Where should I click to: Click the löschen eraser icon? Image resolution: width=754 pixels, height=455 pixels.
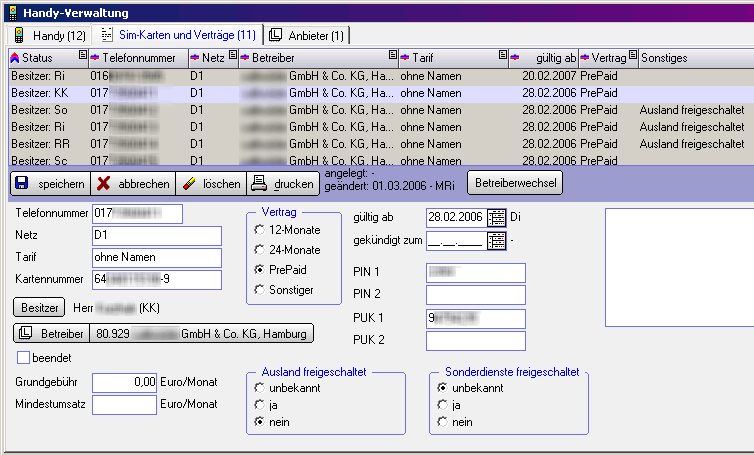pos(188,184)
